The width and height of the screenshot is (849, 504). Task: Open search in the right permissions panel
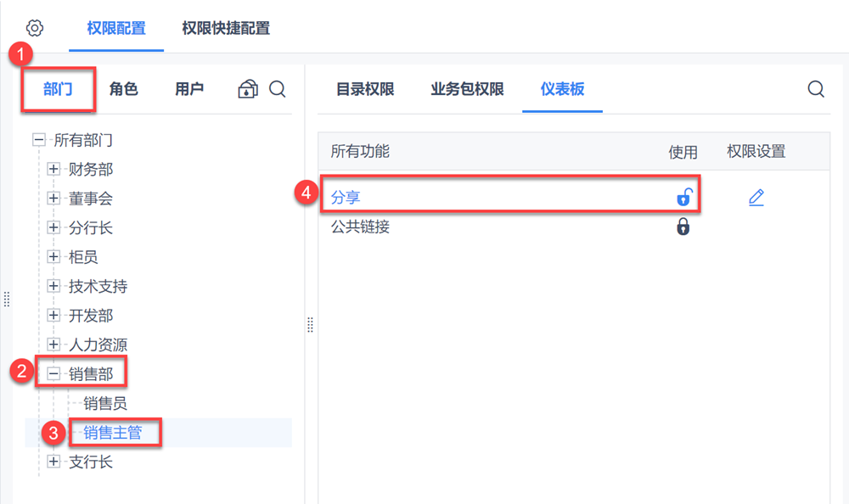coord(816,89)
